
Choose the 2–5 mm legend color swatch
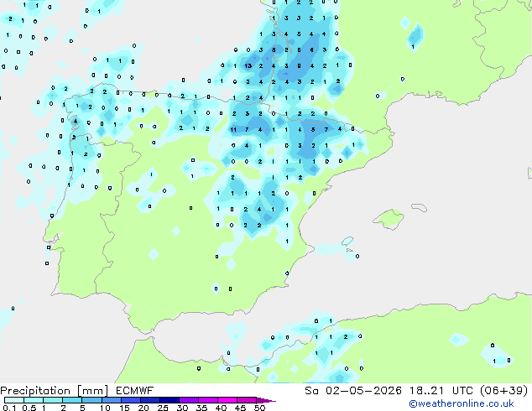pos(72,400)
